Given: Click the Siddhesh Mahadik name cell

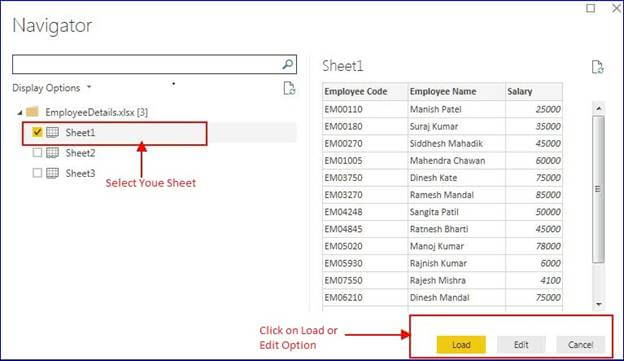Looking at the screenshot, I should pos(456,143).
